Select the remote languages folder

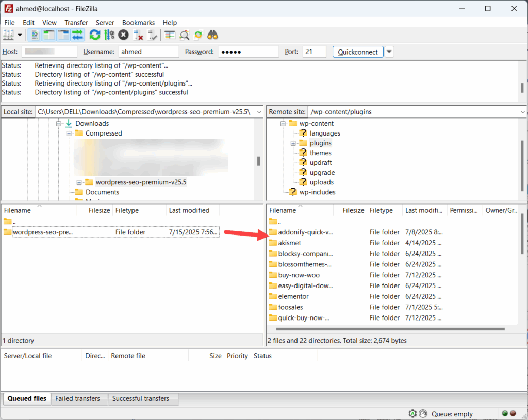click(x=325, y=133)
